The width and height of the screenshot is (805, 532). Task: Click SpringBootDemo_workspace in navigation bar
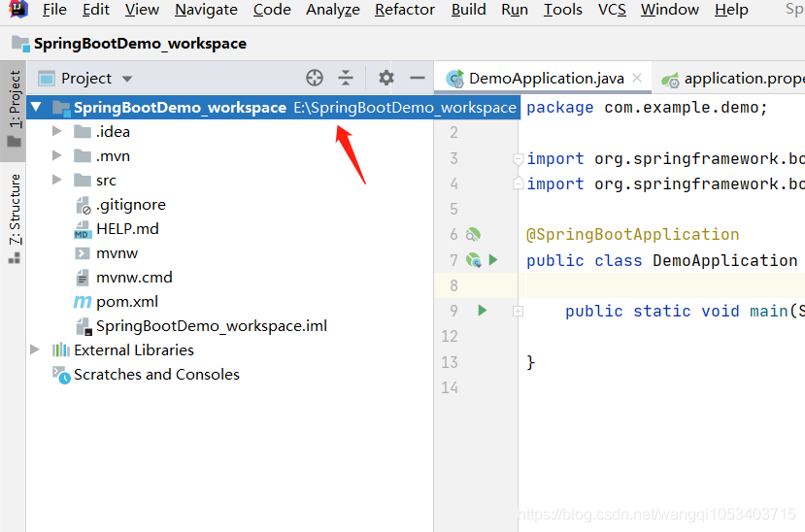tap(140, 44)
